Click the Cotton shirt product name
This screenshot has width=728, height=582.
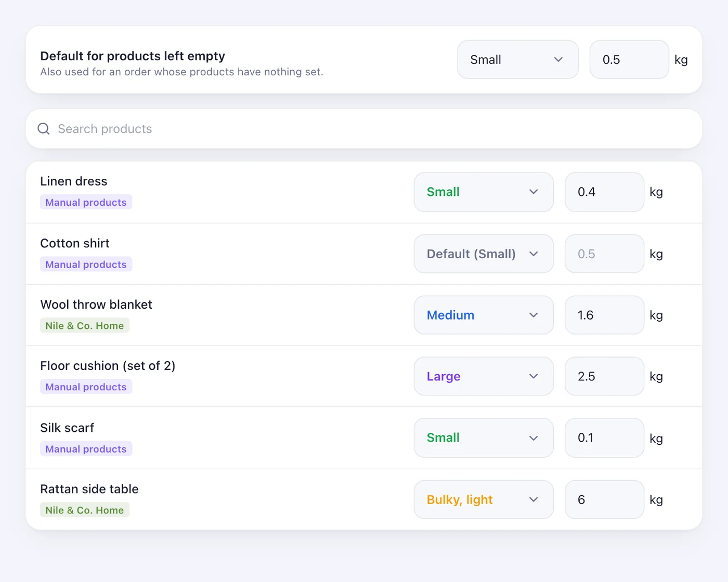[x=75, y=243]
